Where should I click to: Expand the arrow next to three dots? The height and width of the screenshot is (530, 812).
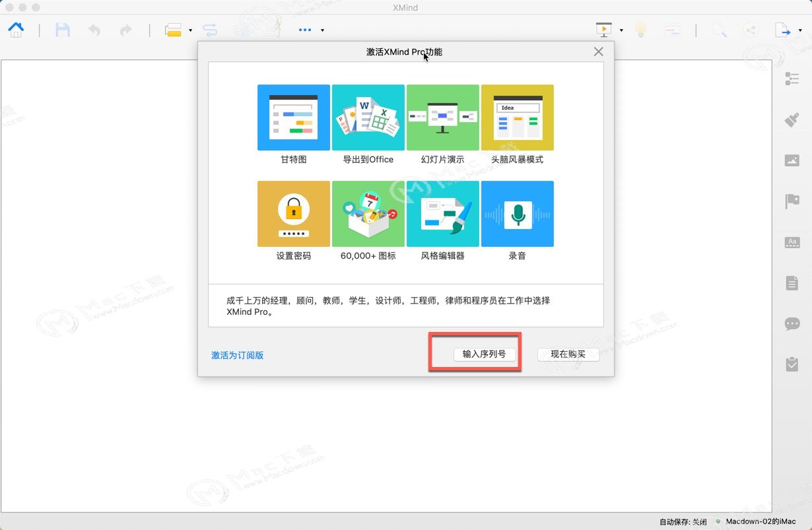tap(322, 30)
